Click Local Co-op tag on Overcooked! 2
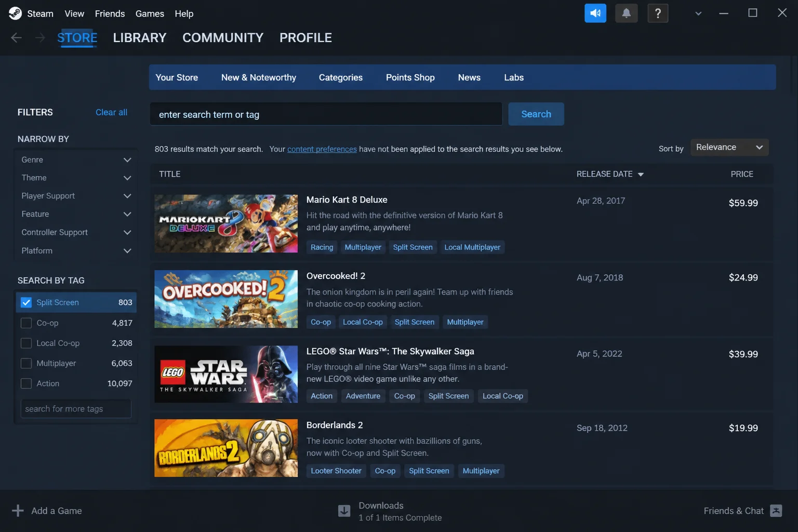 [x=363, y=322]
